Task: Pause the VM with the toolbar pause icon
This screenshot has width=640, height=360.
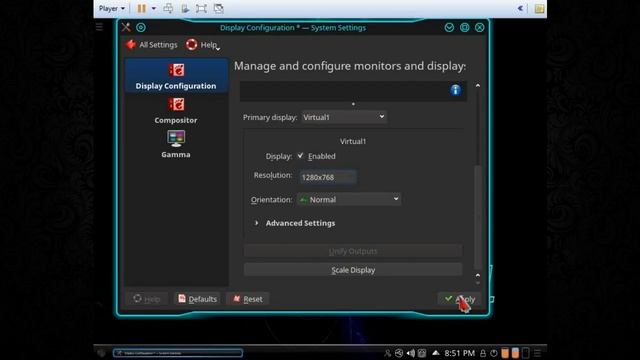Action: pyautogui.click(x=141, y=8)
